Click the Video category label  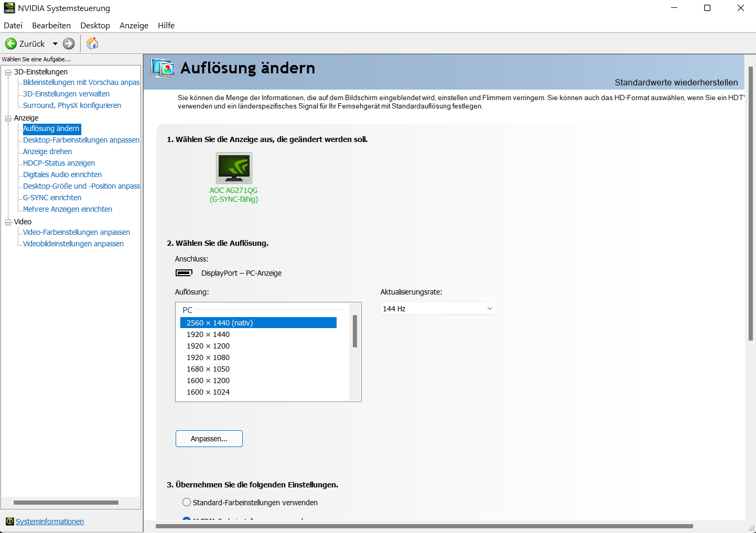(23, 222)
